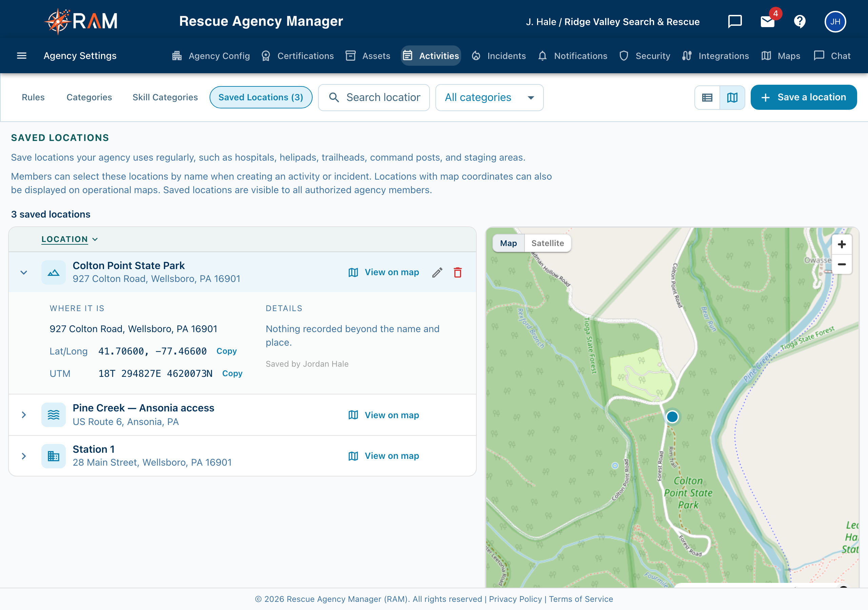868x610 pixels.
Task: Sort by the LOCATION column header
Action: coord(70,239)
